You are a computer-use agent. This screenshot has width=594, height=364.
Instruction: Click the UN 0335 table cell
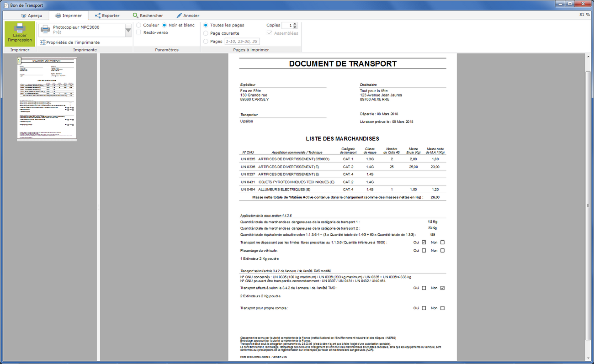click(x=248, y=159)
